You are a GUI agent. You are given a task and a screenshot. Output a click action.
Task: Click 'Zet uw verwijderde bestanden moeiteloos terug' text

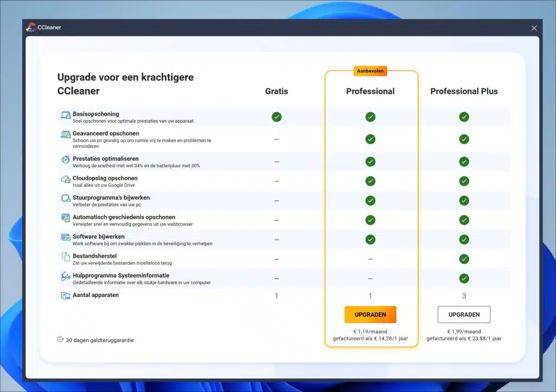tap(122, 263)
